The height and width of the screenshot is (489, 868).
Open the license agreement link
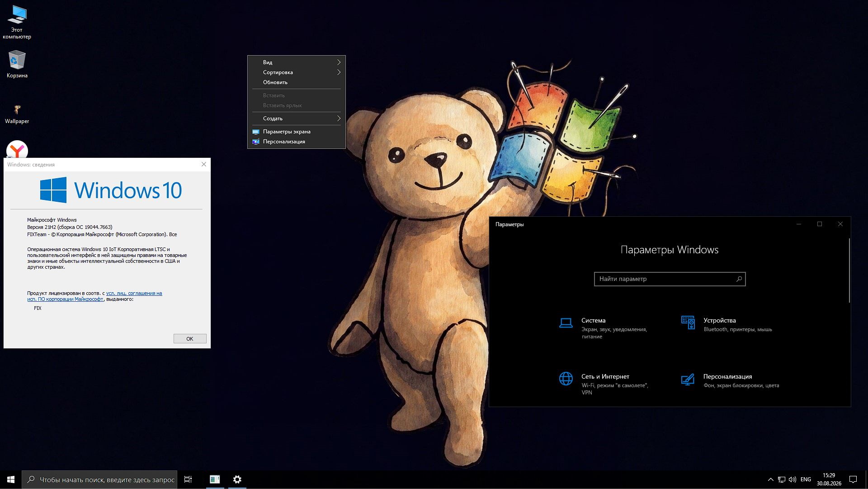(94, 296)
